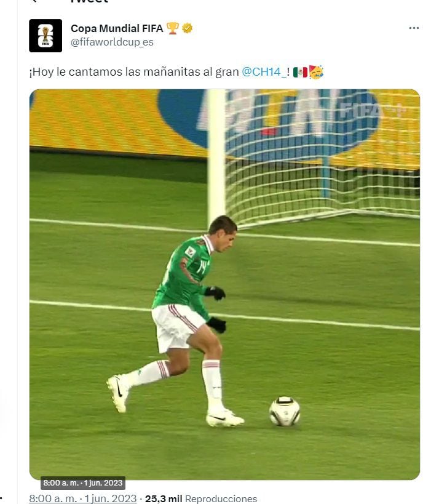Click the gold verified badge
431x504 pixels.
click(x=188, y=28)
